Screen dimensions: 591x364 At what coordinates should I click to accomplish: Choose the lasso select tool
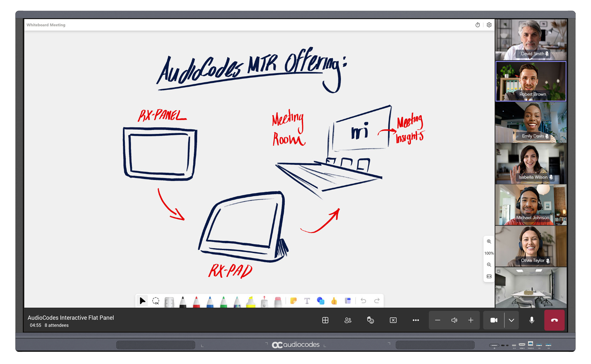[x=156, y=301]
